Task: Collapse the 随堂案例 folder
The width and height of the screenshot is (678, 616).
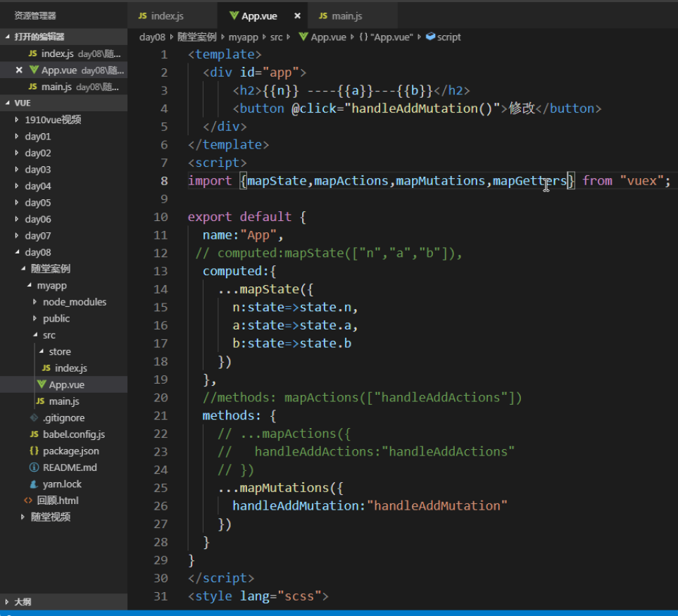Action: click(x=63, y=269)
